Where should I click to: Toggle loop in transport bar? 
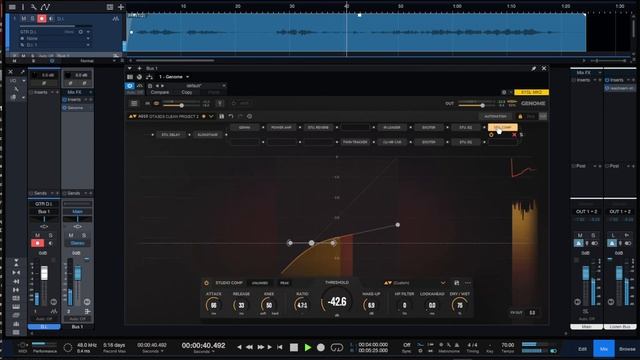[x=337, y=347]
